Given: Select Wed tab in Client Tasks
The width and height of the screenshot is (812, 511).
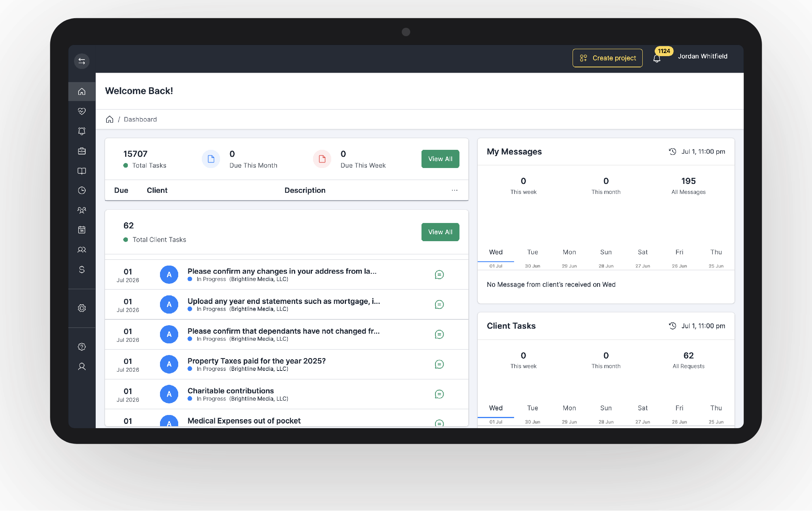Looking at the screenshot, I should (x=496, y=414).
